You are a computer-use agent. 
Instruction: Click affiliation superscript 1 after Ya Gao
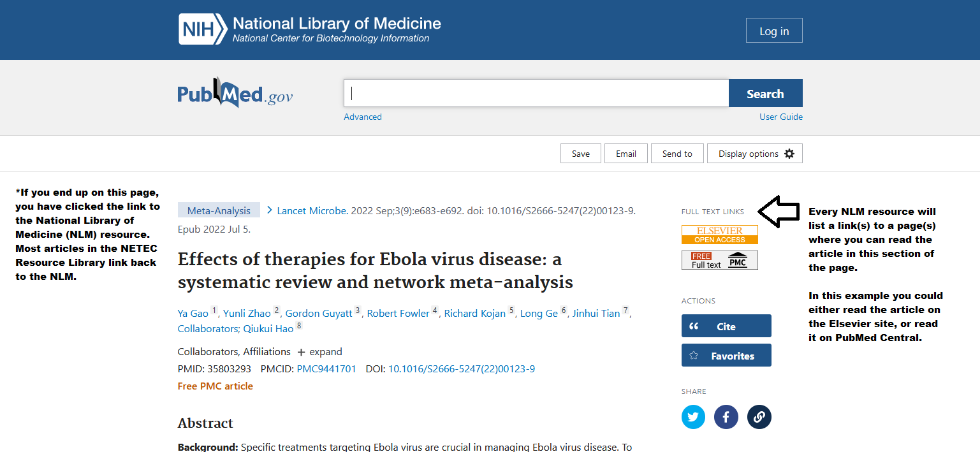click(214, 310)
